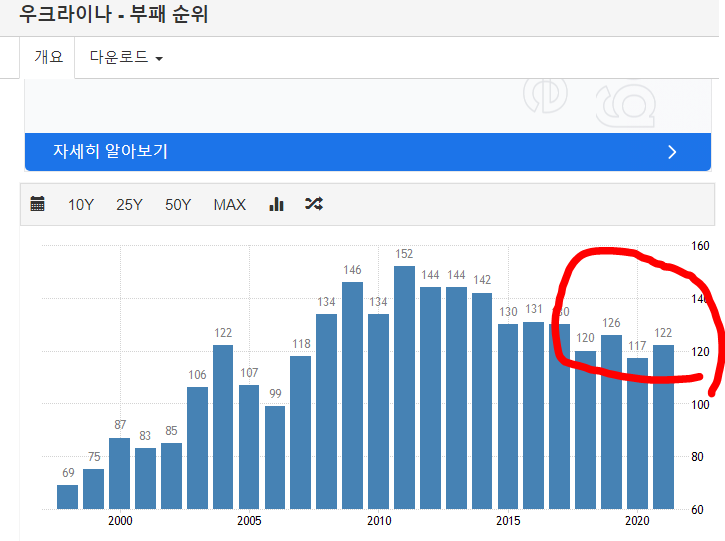Select the 25Y time range

[x=129, y=204]
